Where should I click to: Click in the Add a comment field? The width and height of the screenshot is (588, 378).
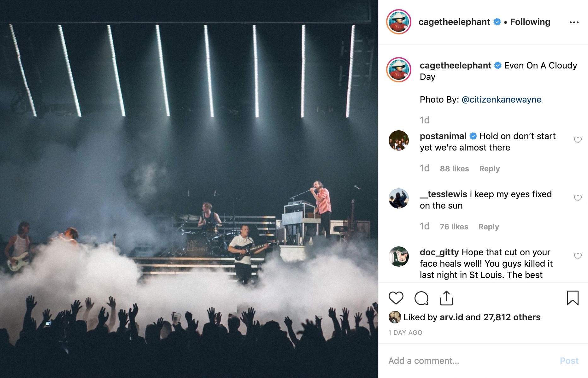pyautogui.click(x=470, y=361)
